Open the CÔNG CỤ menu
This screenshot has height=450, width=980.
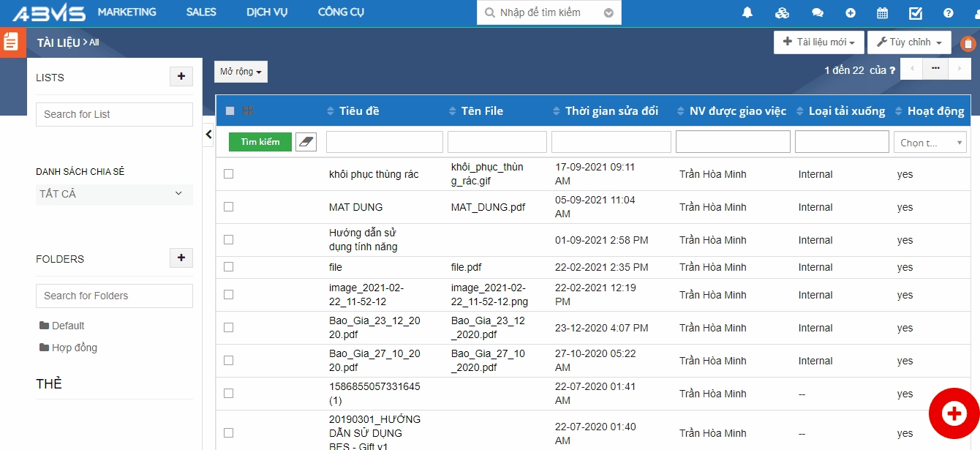341,12
